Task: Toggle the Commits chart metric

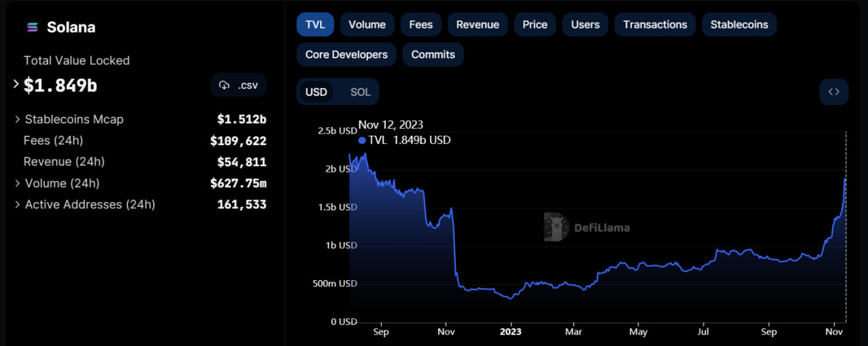Action: [x=433, y=54]
